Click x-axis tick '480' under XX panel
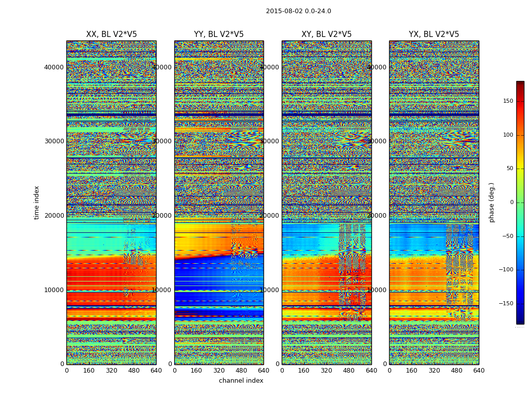 point(134,371)
